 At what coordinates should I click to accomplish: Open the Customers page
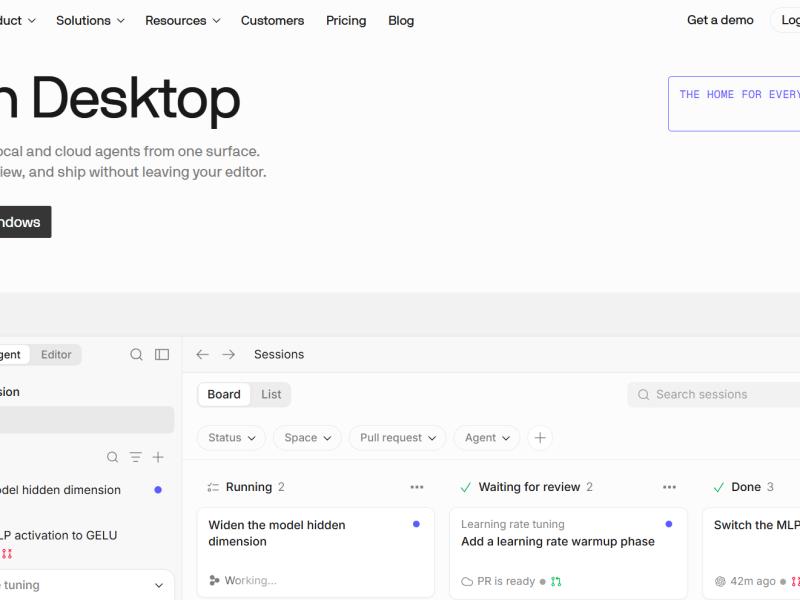[272, 20]
